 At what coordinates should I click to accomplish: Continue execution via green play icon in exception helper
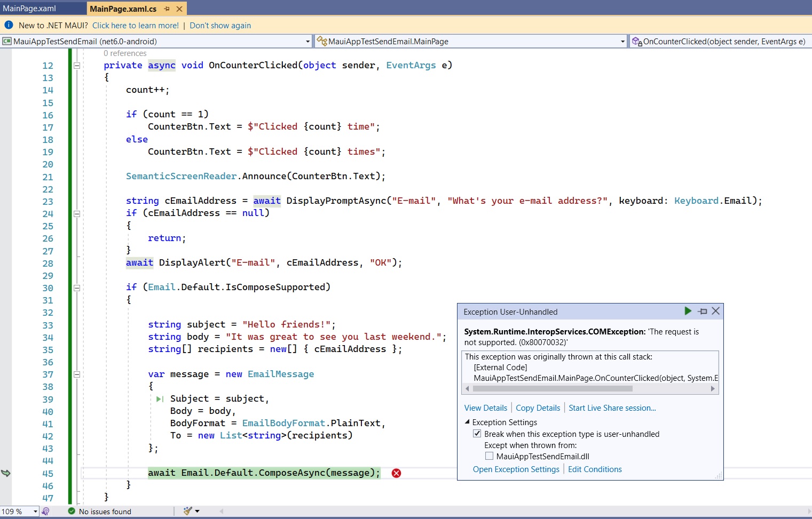[x=688, y=311]
